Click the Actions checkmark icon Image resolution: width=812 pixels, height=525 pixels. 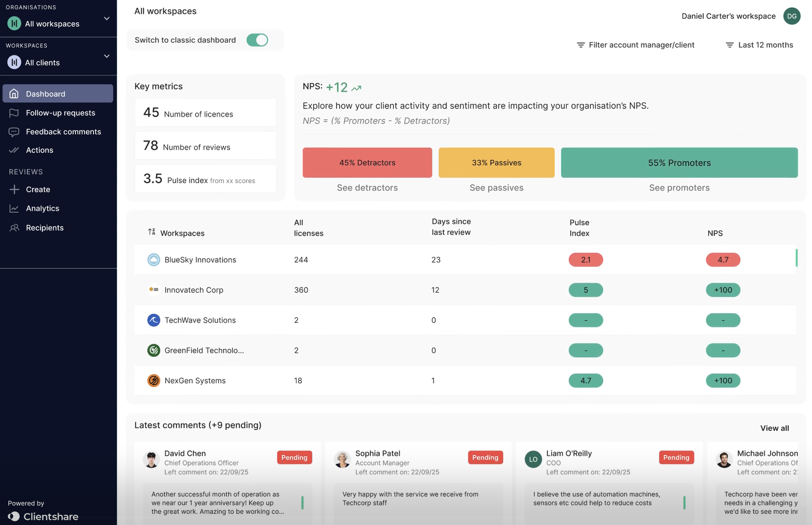14,150
